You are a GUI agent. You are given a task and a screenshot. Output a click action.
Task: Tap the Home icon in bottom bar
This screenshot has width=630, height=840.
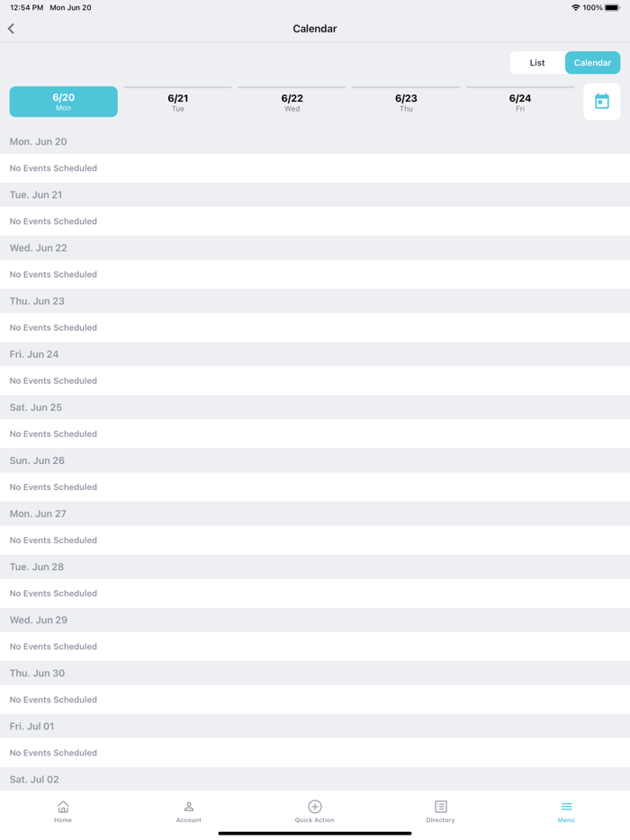pos(63,806)
